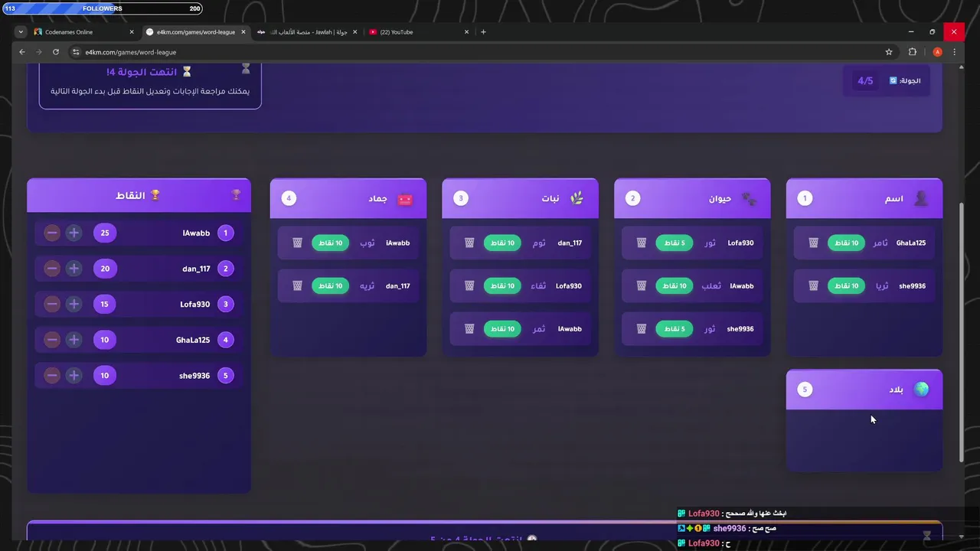Add points to Lofa930 in the scoreboard

tap(73, 304)
